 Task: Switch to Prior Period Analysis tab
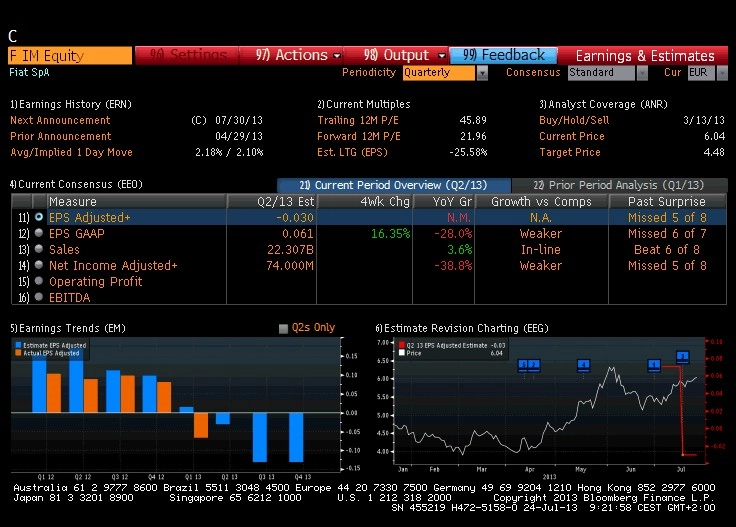tap(619, 185)
